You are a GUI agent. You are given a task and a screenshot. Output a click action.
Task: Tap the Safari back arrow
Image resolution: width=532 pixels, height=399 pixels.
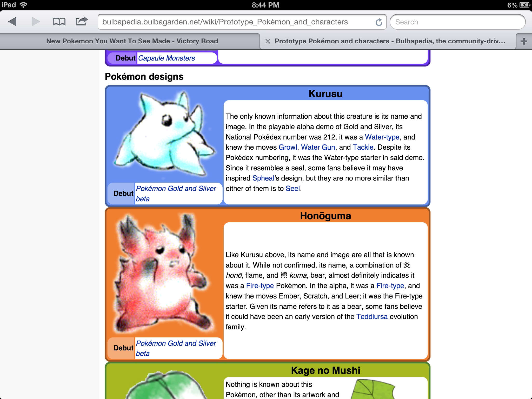coord(12,22)
